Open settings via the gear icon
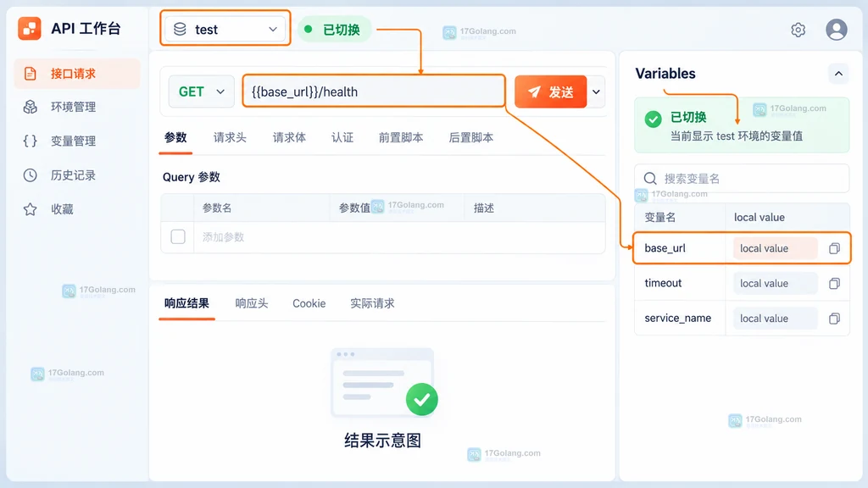Image resolution: width=868 pixels, height=488 pixels. (798, 30)
